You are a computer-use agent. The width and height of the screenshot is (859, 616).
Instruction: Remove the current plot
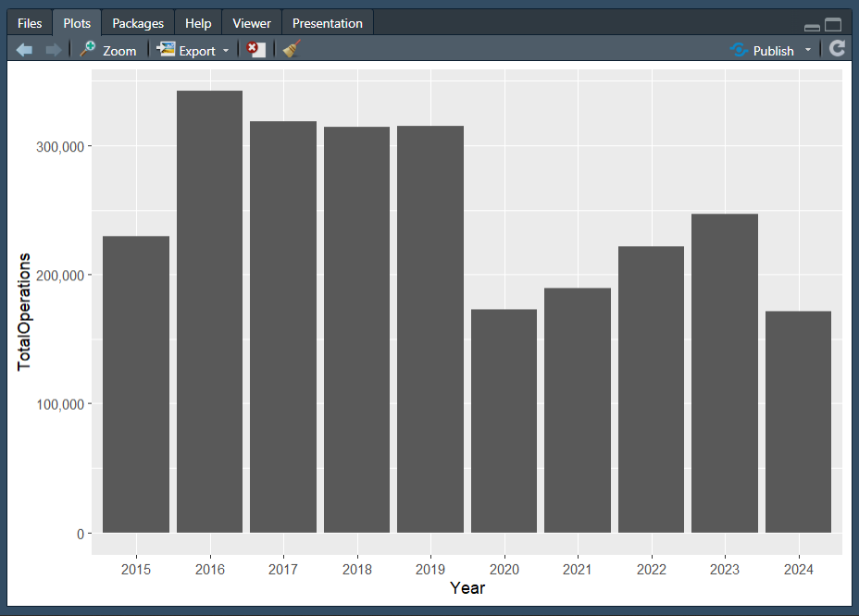point(255,50)
